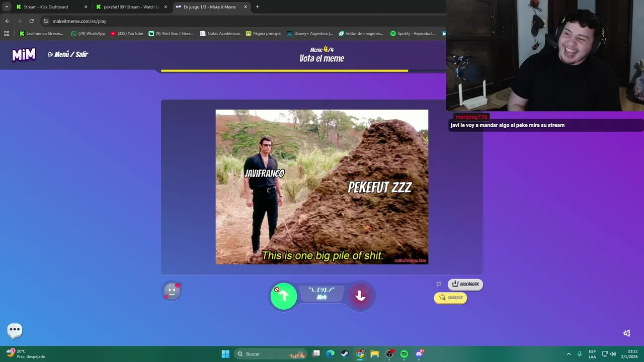Open the Editor de imágenes bookmark
Screen dimensions: 644x362
coord(361,34)
